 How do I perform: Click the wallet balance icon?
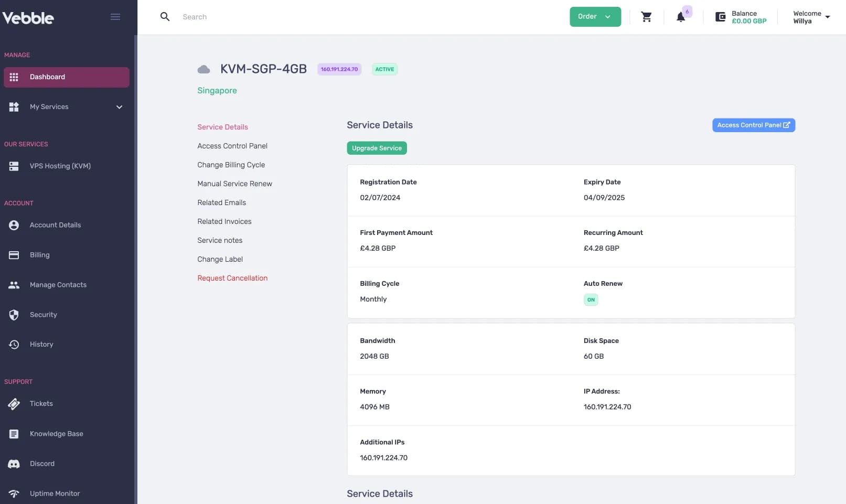(x=720, y=17)
